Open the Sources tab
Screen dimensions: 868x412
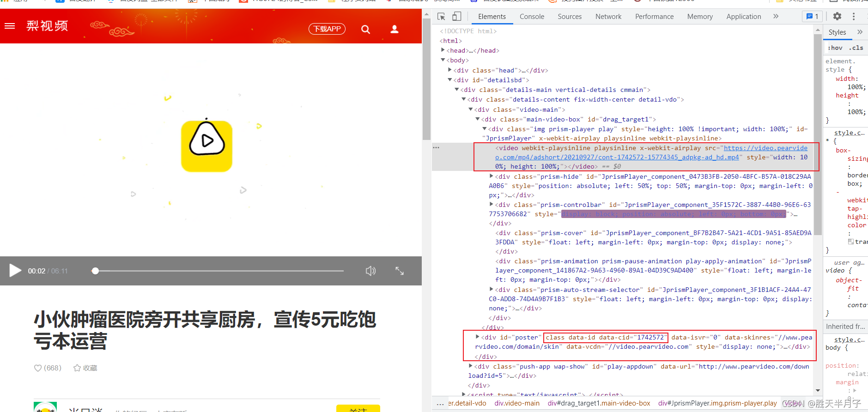coord(570,17)
